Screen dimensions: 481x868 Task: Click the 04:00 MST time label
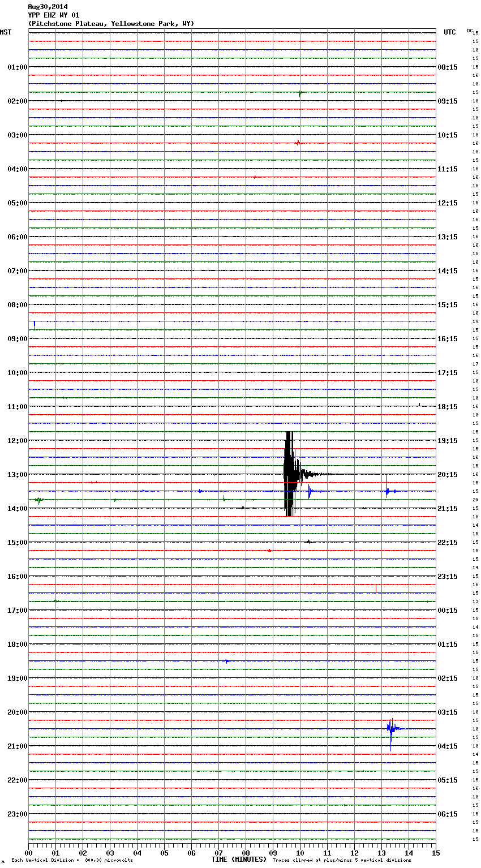pyautogui.click(x=17, y=169)
